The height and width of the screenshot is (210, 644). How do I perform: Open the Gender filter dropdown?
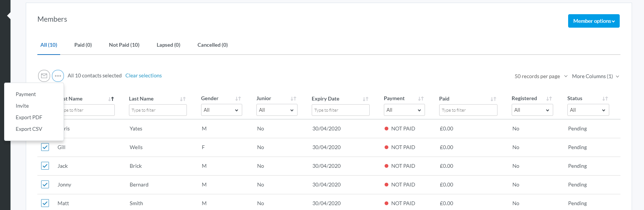click(x=221, y=110)
